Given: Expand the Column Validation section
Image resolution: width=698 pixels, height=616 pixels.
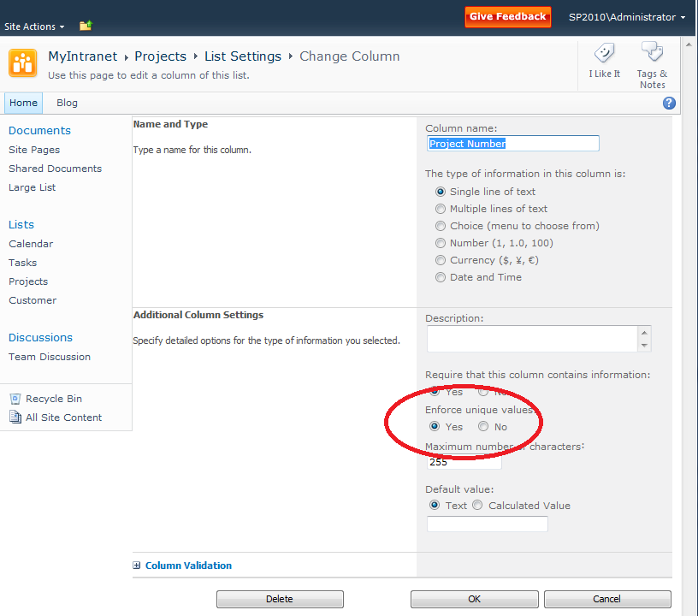Looking at the screenshot, I should click(137, 566).
